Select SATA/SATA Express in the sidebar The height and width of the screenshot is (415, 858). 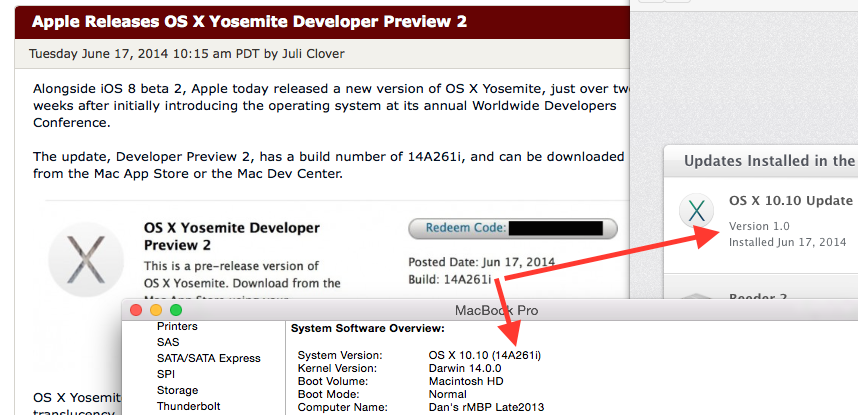[208, 358]
